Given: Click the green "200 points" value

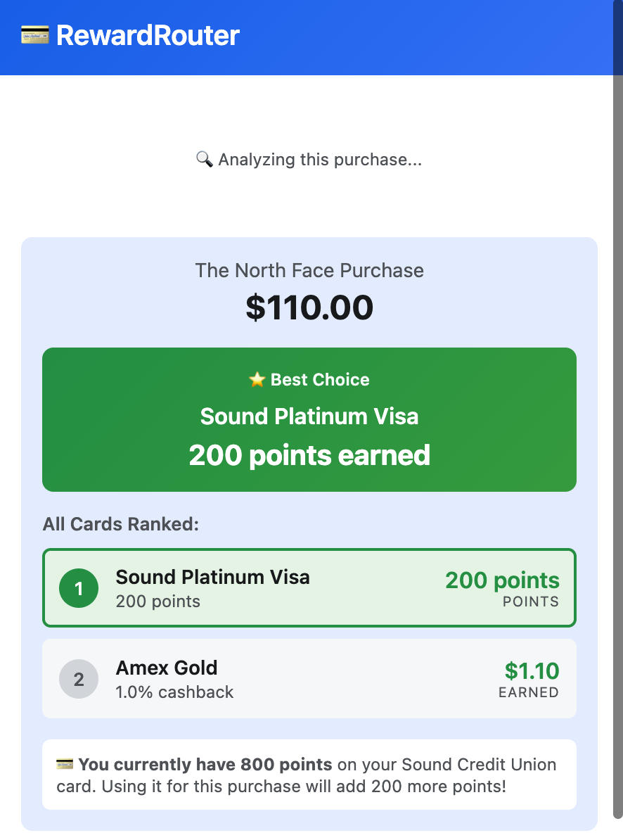Looking at the screenshot, I should pos(502,580).
